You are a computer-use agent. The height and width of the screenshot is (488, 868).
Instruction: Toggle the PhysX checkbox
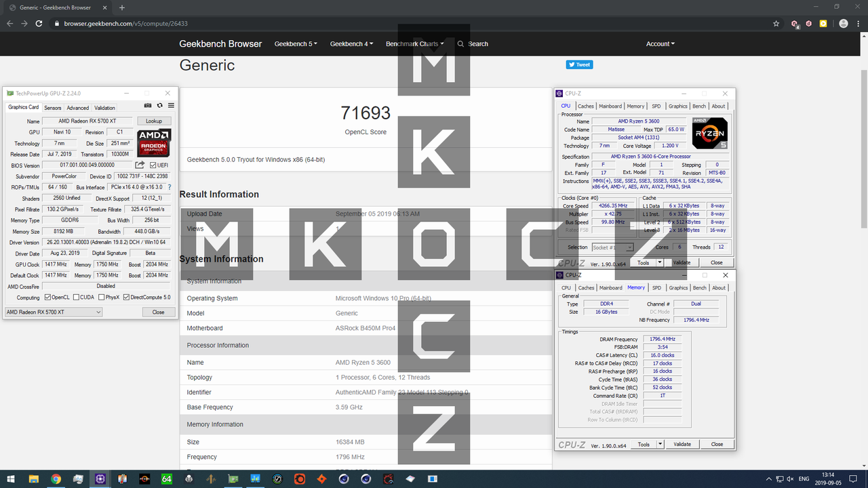pos(102,298)
